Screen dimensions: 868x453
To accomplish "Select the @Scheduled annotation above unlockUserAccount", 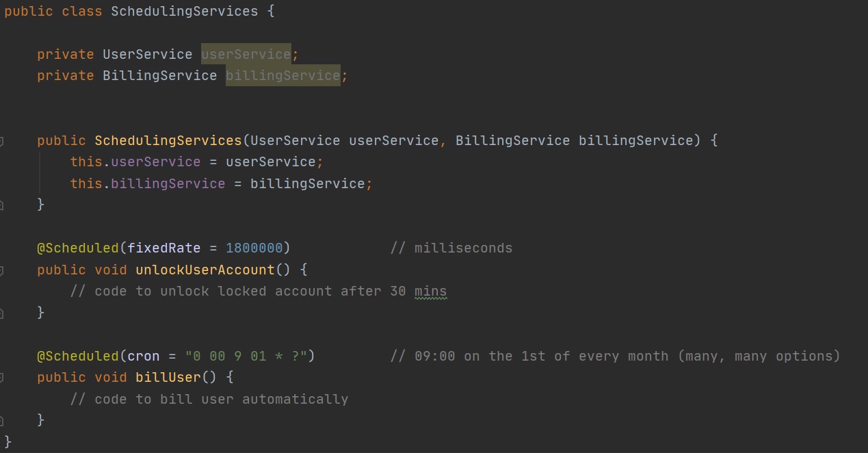I will coord(77,248).
